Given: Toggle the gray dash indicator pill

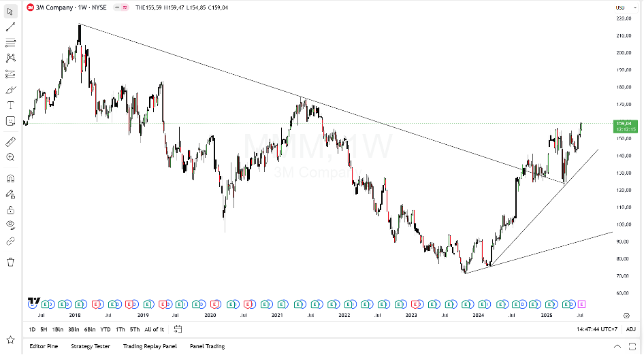Looking at the screenshot, I should point(117,7).
